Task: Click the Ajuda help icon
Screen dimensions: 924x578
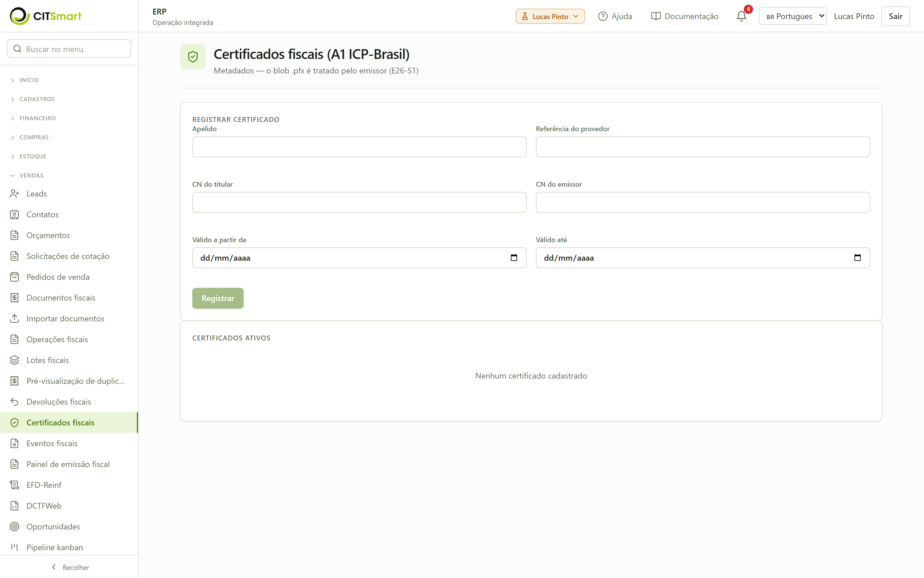Action: [x=603, y=16]
